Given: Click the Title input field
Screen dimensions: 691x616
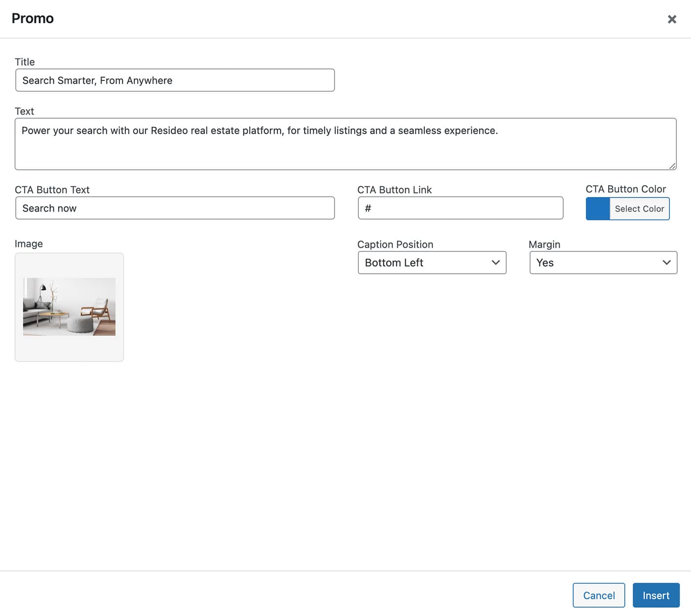Looking at the screenshot, I should pos(175,80).
